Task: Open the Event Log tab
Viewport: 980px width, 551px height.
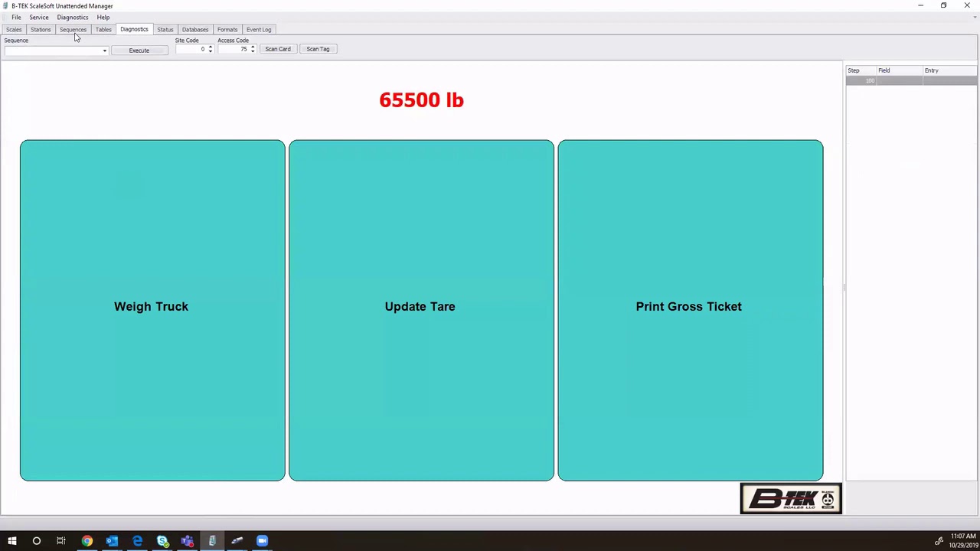Action: click(259, 30)
